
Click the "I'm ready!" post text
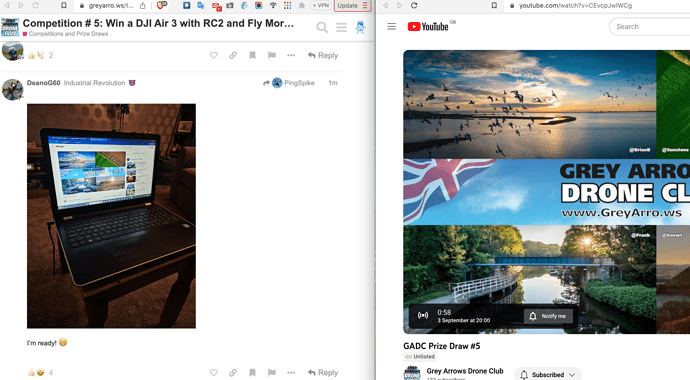41,343
